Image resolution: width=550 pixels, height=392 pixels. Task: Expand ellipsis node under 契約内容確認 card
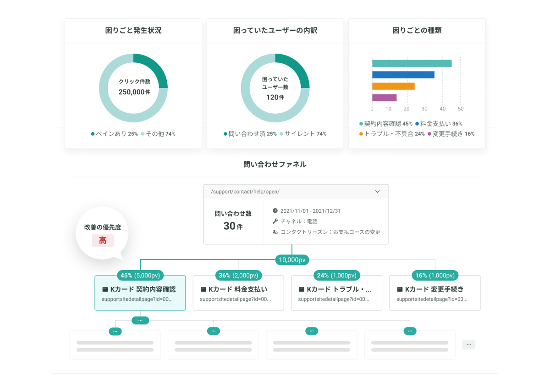click(140, 320)
